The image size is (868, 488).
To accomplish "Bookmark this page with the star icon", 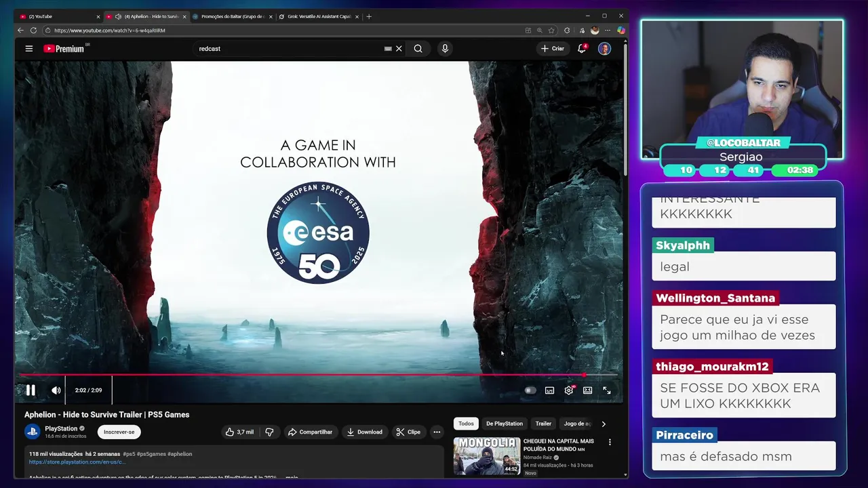I will (551, 30).
